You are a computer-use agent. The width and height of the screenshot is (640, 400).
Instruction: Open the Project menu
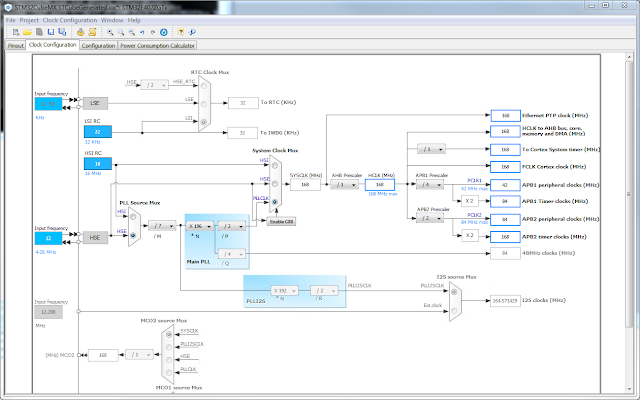click(29, 20)
